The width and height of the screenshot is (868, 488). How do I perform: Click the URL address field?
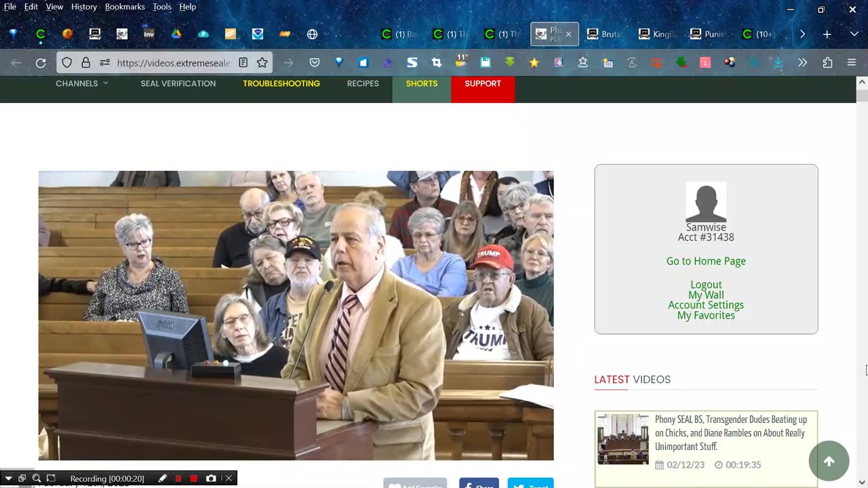click(174, 62)
